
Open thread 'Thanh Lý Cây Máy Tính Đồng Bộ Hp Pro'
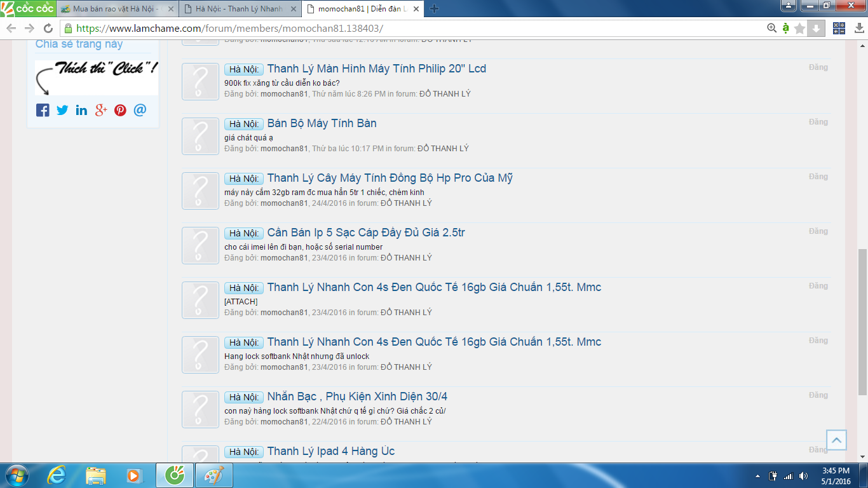pos(390,178)
